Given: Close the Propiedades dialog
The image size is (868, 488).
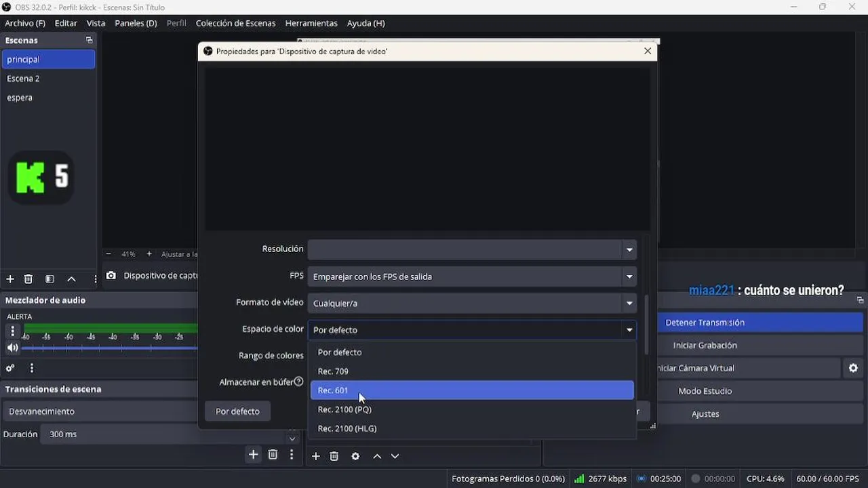Looking at the screenshot, I should click(648, 51).
